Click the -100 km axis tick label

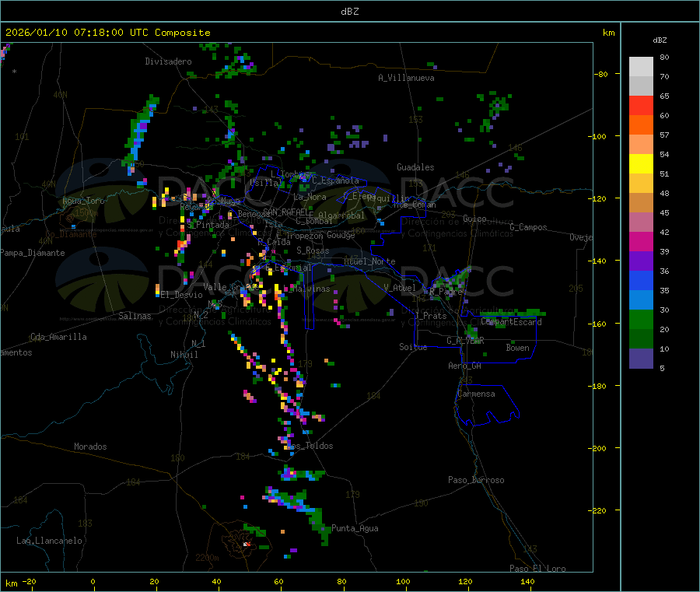pos(597,136)
